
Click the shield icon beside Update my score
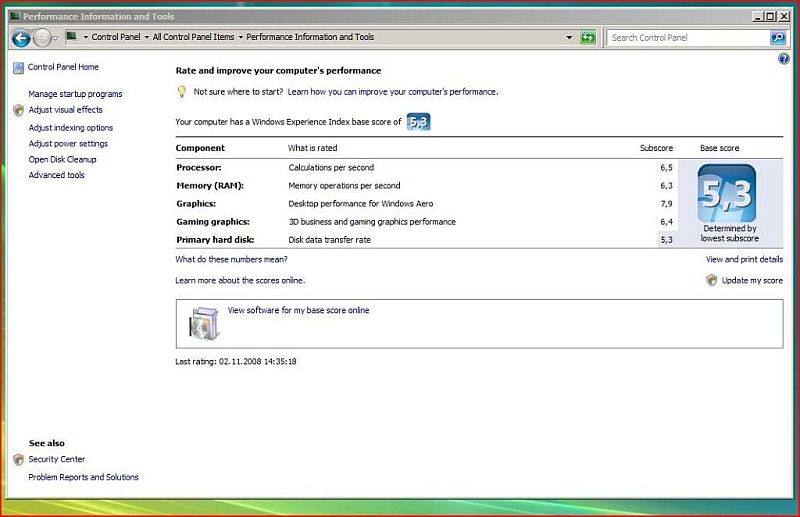[712, 280]
